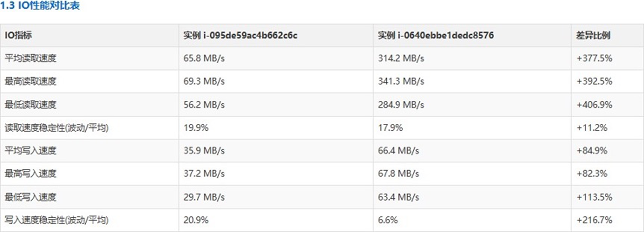Select the 37.2 MB/s cell
644x232 pixels.
(x=204, y=173)
